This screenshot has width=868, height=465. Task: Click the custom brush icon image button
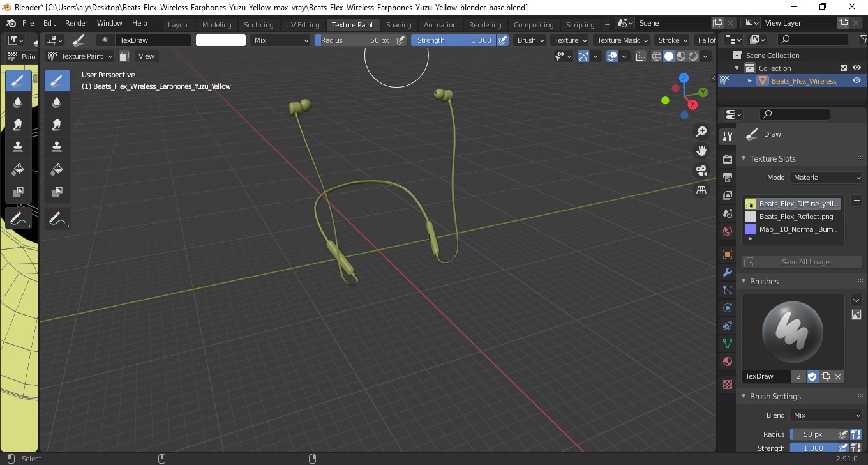coord(857,314)
